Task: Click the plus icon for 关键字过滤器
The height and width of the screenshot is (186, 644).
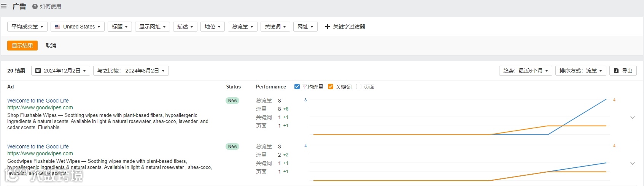Action: (327, 27)
